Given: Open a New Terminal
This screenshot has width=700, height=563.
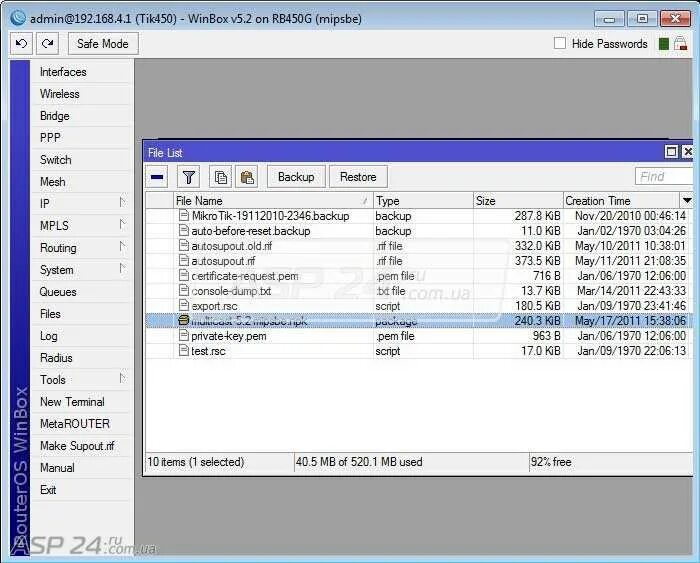Looking at the screenshot, I should [x=81, y=402].
